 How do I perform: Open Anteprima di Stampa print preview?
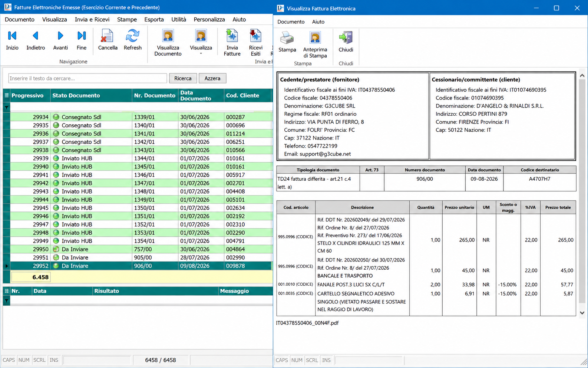tap(315, 45)
